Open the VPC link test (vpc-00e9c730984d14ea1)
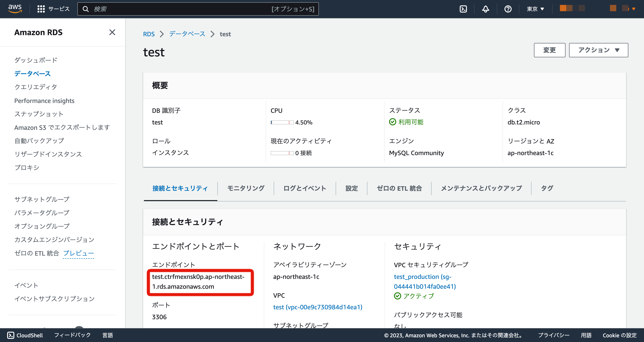644x342 pixels. [318, 307]
